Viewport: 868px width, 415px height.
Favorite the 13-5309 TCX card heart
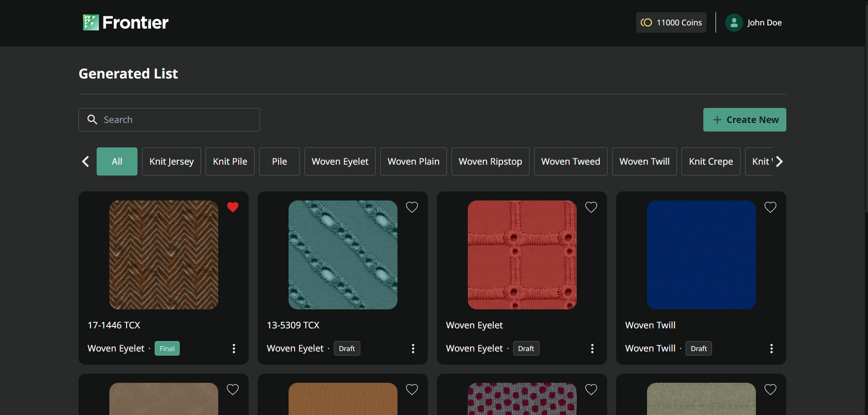point(412,207)
